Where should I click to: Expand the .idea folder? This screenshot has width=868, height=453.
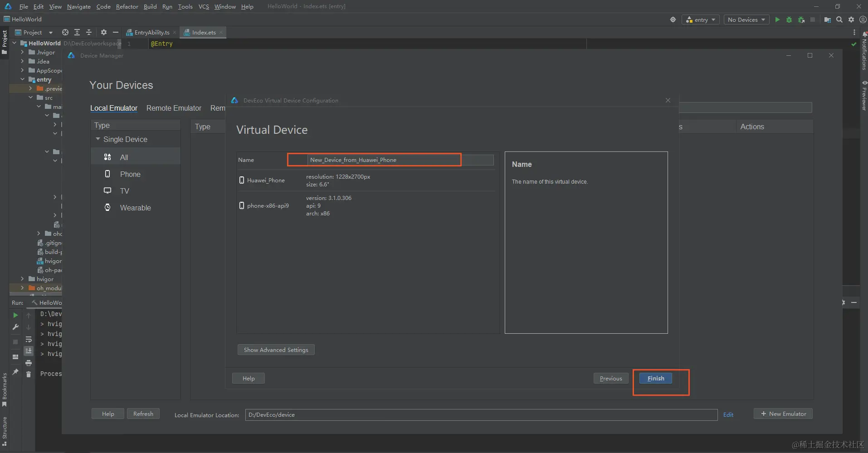pyautogui.click(x=22, y=61)
